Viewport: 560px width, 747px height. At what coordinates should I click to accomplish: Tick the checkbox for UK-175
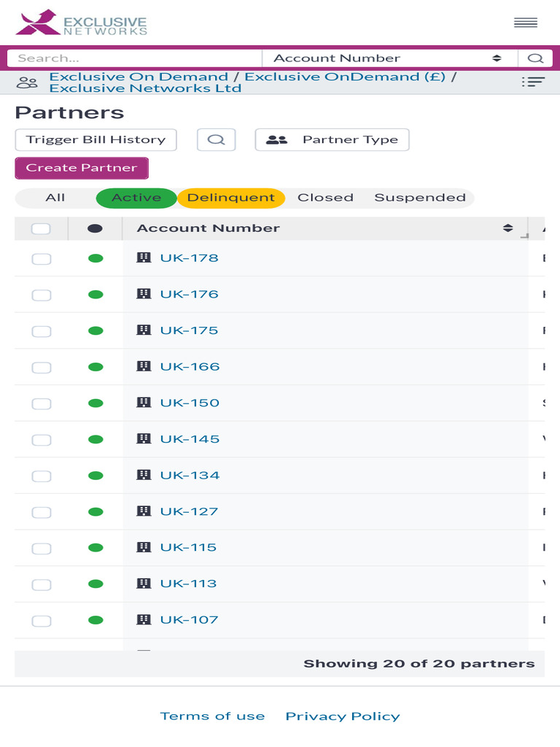click(x=42, y=331)
